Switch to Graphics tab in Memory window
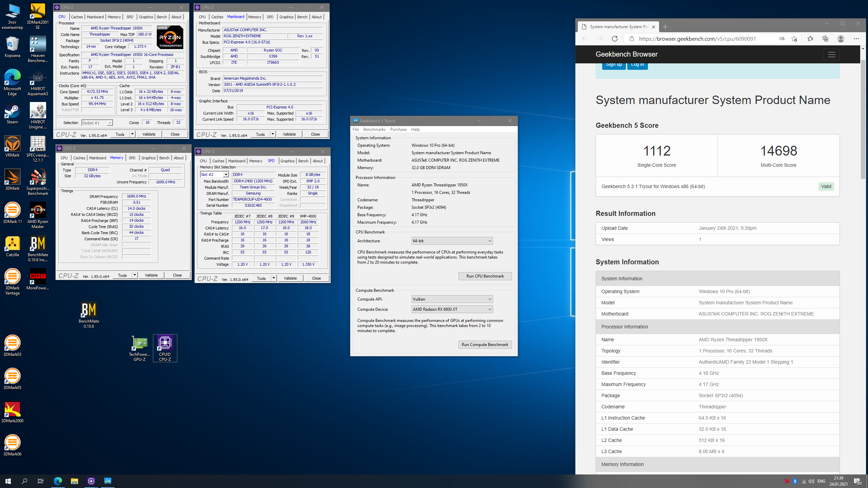Screen dimensions: 868x488 [149, 158]
